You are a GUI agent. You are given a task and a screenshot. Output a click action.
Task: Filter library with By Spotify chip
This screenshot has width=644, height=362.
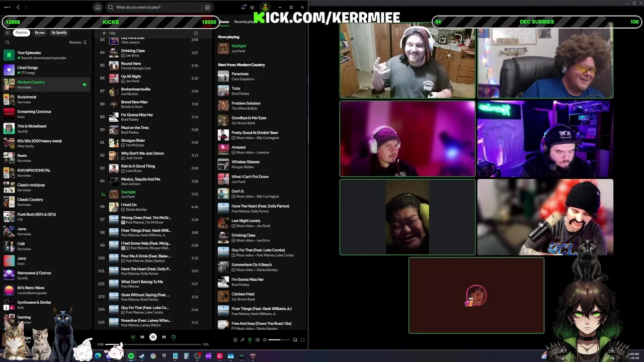click(x=59, y=33)
